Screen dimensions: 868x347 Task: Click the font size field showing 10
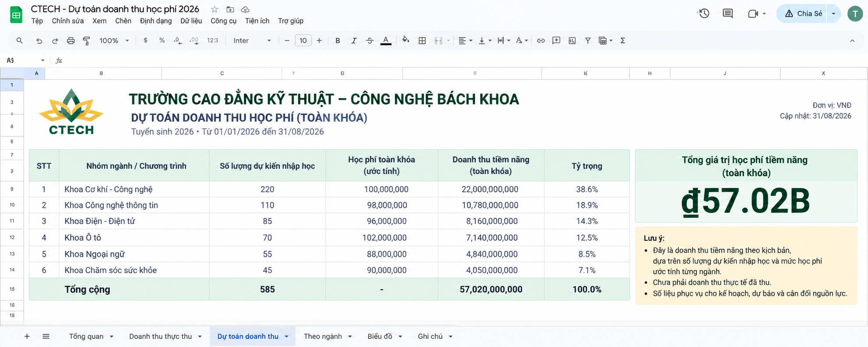(x=303, y=41)
